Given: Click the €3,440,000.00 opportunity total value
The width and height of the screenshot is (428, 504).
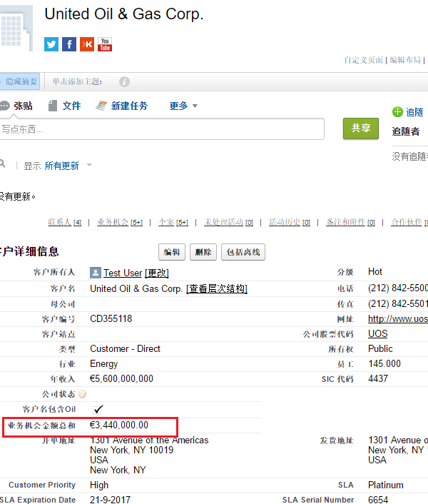Looking at the screenshot, I should pyautogui.click(x=119, y=425).
